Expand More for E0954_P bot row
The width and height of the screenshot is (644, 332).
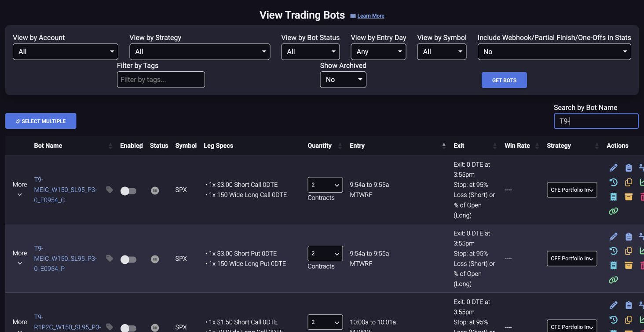click(x=20, y=258)
